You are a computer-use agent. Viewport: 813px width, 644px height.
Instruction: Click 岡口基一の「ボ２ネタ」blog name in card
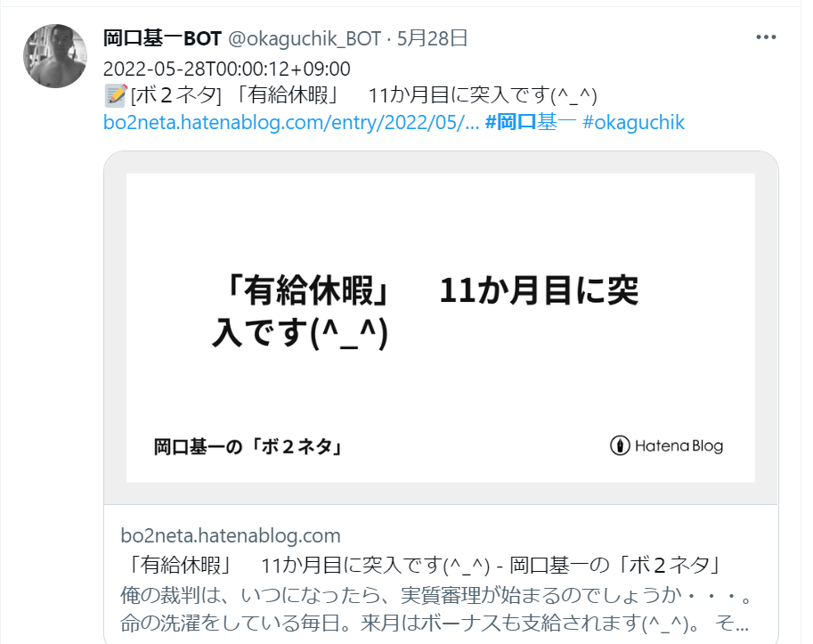pyautogui.click(x=248, y=446)
